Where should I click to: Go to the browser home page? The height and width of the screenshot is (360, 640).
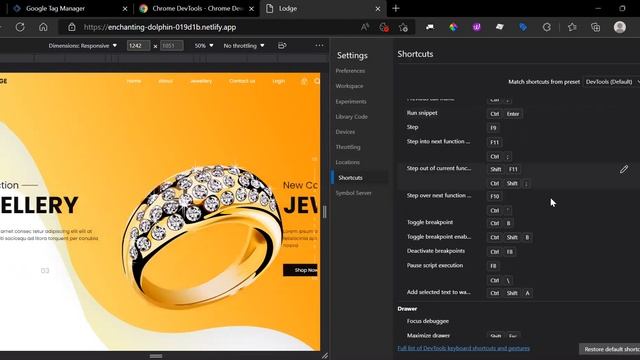43,27
